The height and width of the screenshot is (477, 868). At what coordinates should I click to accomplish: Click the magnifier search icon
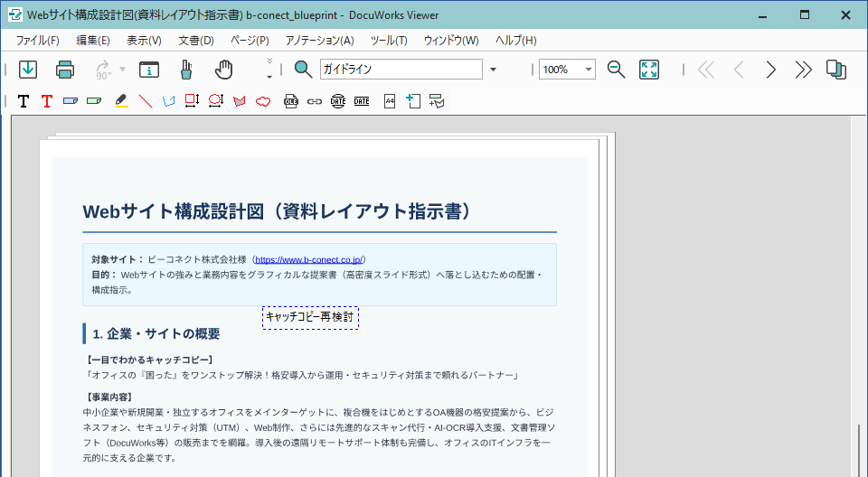(303, 70)
